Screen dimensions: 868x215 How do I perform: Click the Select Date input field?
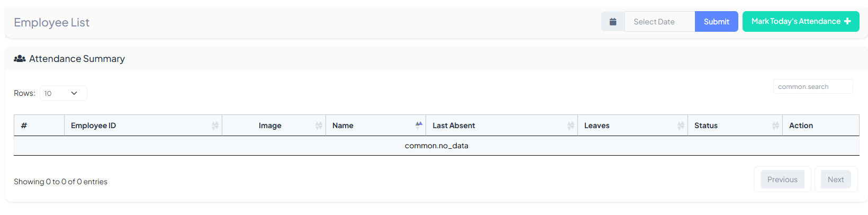click(x=659, y=22)
